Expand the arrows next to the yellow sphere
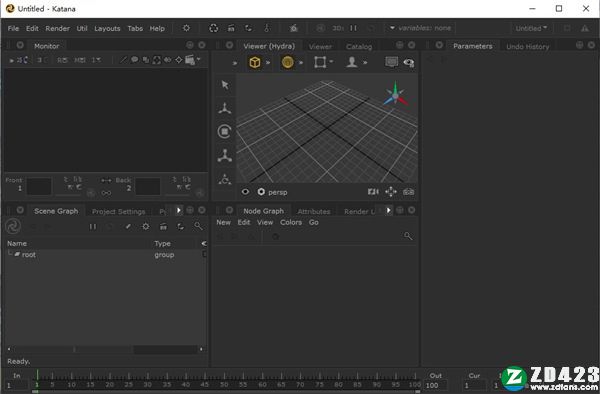Viewport: 600px width, 394px height. coord(301,62)
